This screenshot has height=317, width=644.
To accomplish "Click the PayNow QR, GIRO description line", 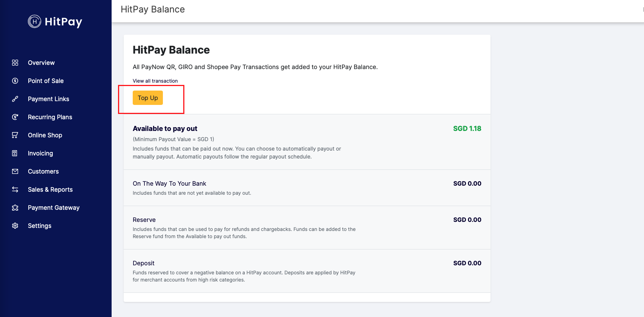I will pos(255,67).
